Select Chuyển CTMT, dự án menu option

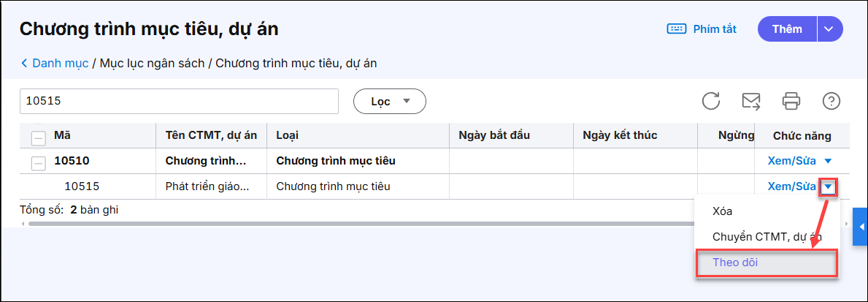pyautogui.click(x=765, y=236)
